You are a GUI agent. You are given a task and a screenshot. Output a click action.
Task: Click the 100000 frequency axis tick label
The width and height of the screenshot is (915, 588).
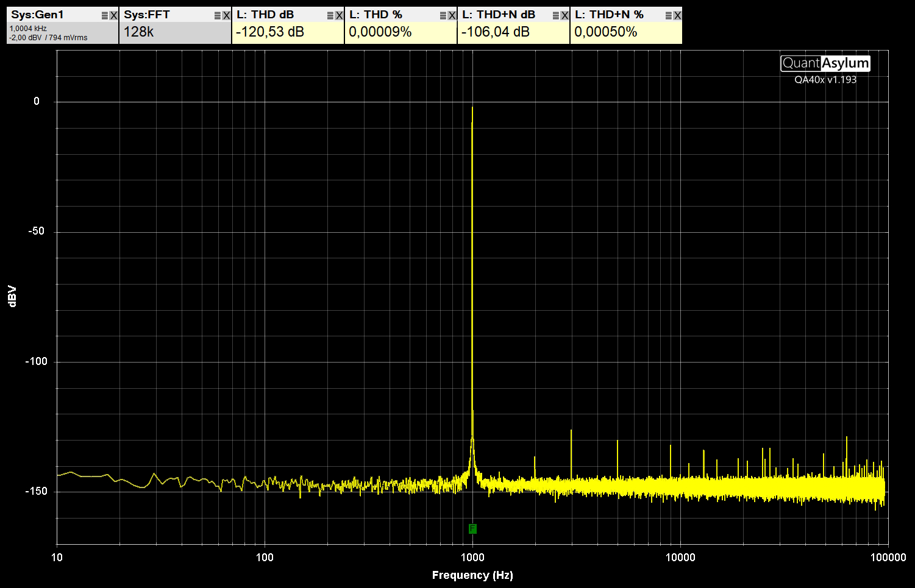pos(888,557)
